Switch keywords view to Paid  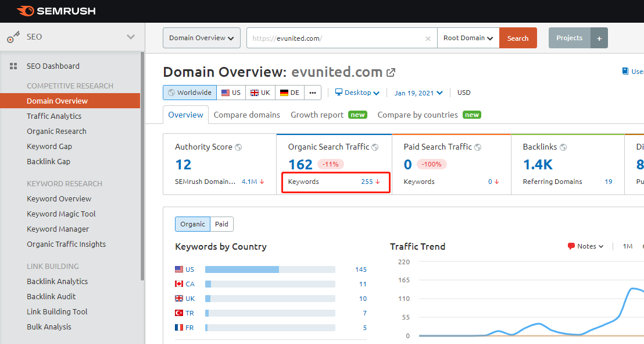pyautogui.click(x=221, y=224)
